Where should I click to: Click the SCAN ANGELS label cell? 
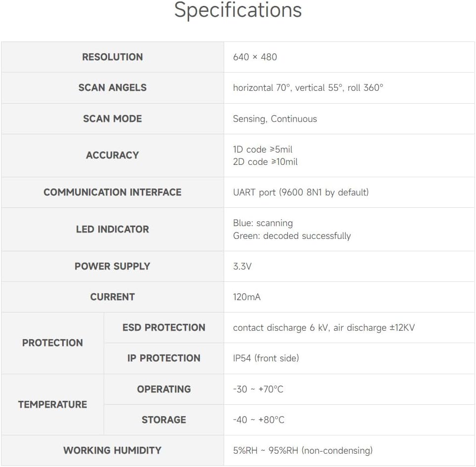pos(113,87)
